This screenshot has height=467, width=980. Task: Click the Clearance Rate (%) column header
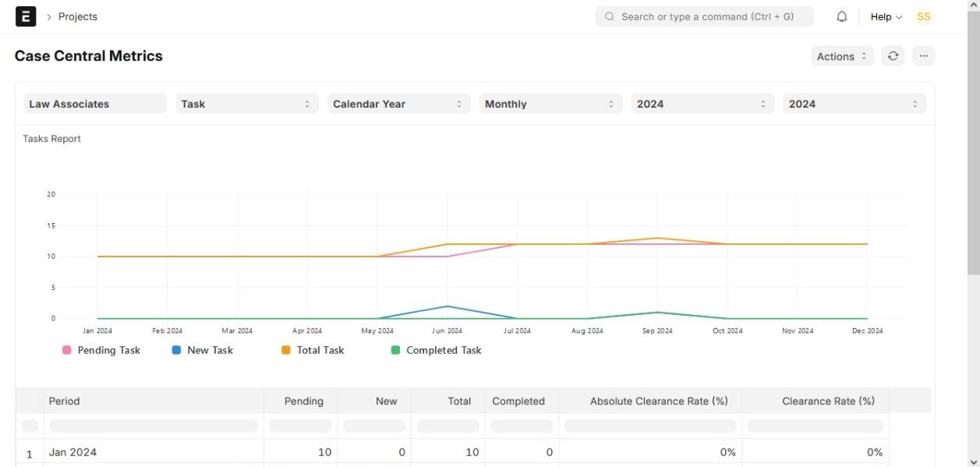[815, 401]
